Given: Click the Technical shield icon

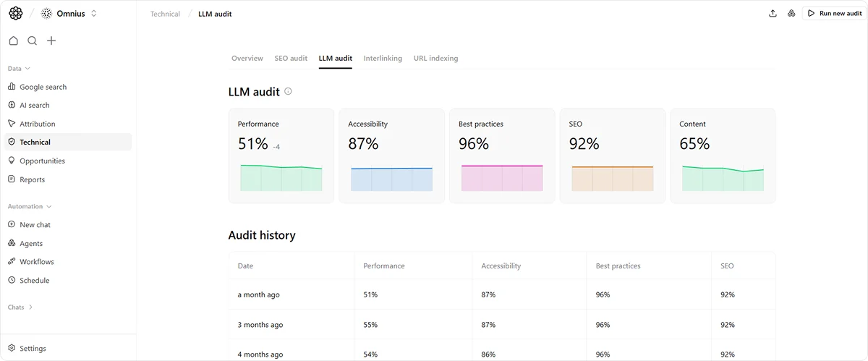Looking at the screenshot, I should [x=12, y=142].
